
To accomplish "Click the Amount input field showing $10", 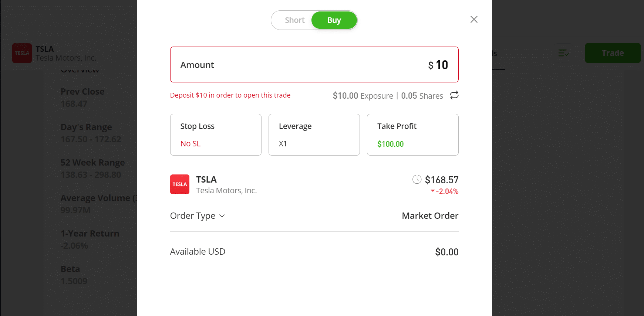I will [x=314, y=64].
